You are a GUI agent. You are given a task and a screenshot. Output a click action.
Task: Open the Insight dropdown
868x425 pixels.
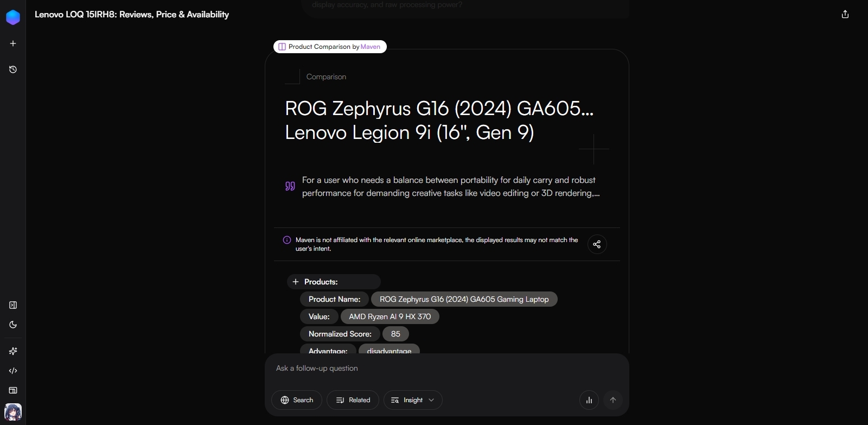[x=413, y=400]
